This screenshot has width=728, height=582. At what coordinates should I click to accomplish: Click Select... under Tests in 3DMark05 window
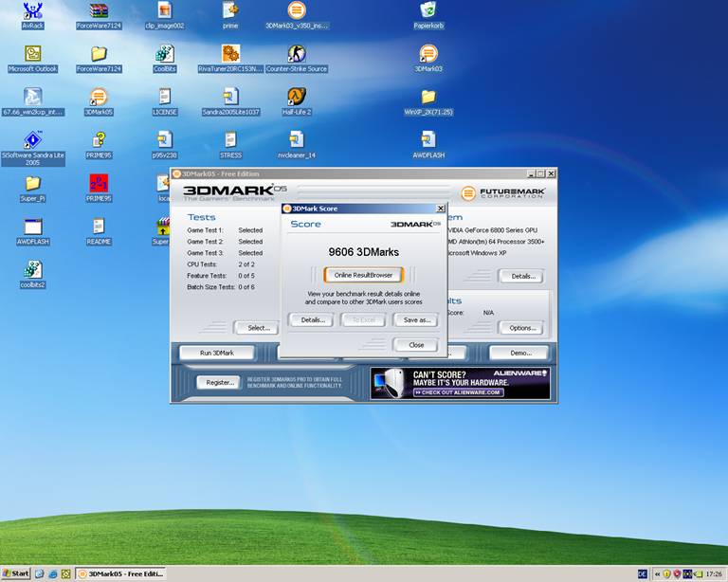point(258,328)
